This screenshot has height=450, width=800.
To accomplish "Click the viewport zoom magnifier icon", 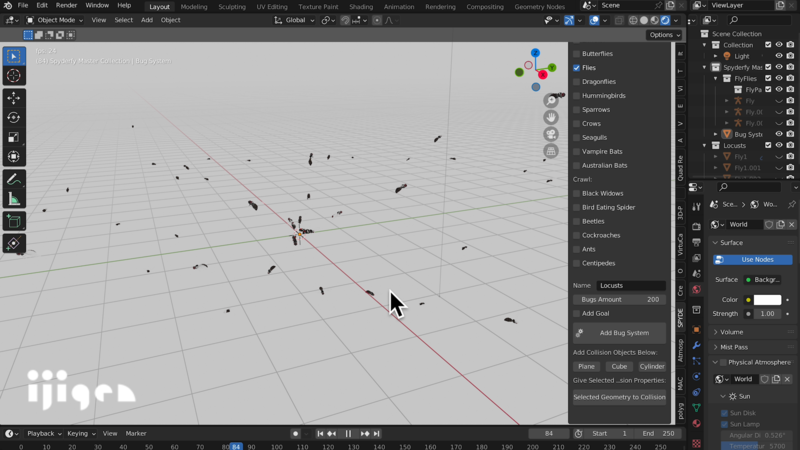I will click(x=551, y=101).
